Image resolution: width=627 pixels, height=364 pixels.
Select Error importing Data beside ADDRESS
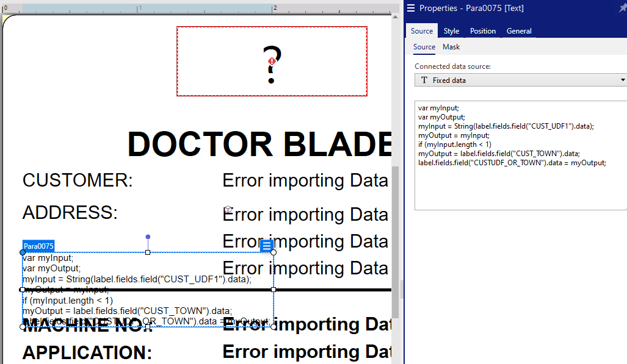click(x=305, y=215)
